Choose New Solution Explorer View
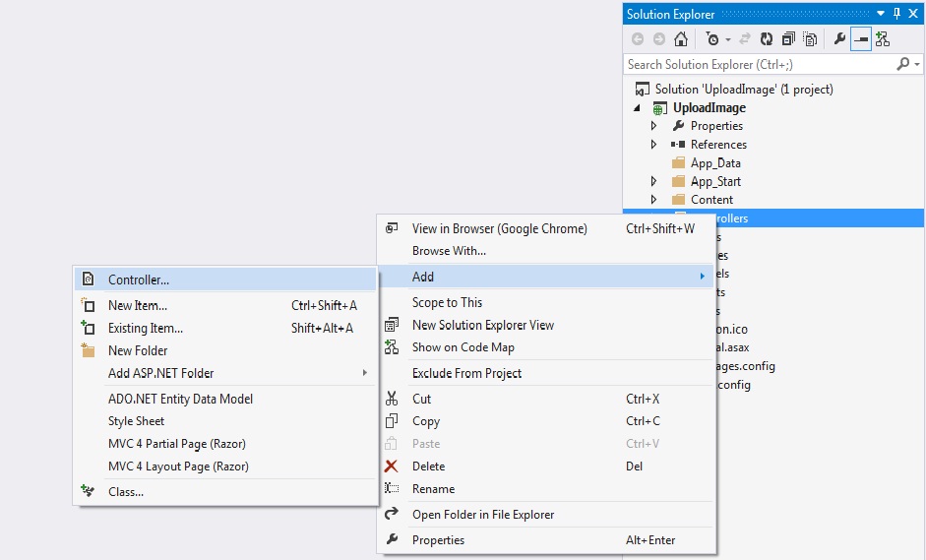The height and width of the screenshot is (560, 926). [546, 325]
